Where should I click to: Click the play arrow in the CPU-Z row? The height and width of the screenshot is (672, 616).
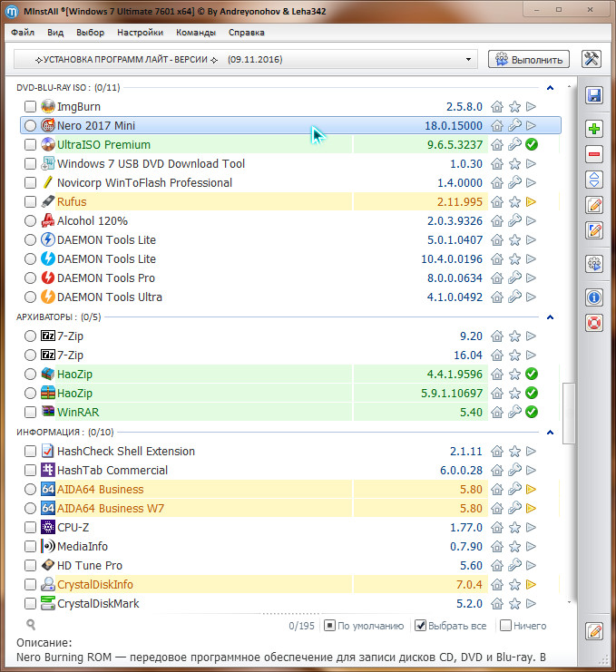pyautogui.click(x=531, y=527)
